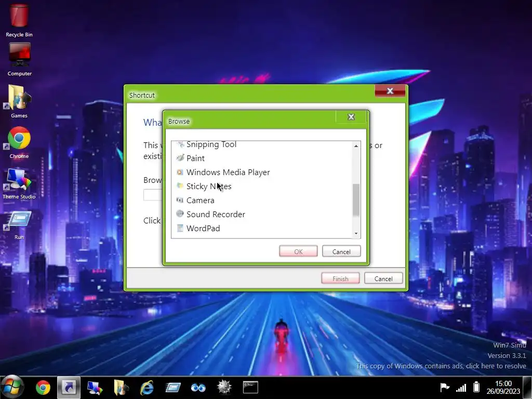Click the ads notice link on desktop
This screenshot has height=399, width=532.
441,366
